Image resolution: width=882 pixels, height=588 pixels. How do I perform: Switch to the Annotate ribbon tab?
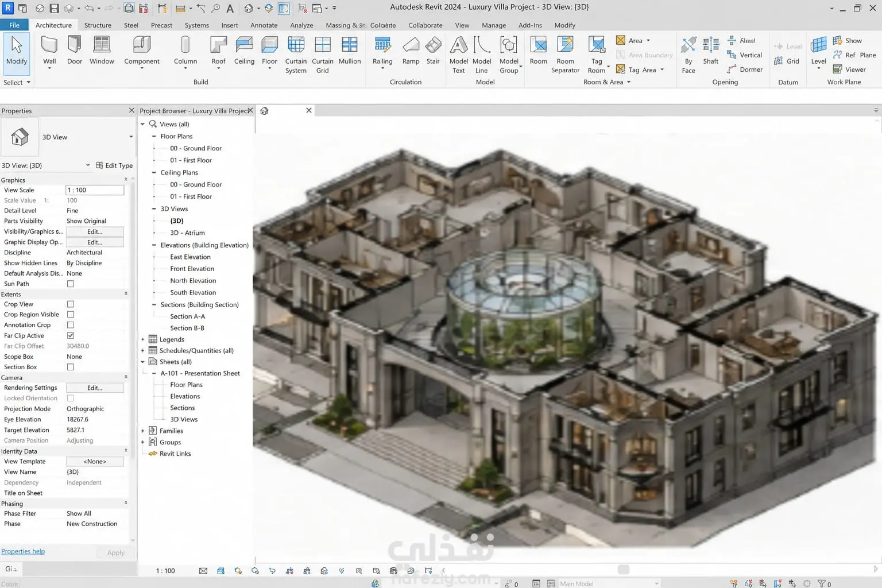click(264, 25)
